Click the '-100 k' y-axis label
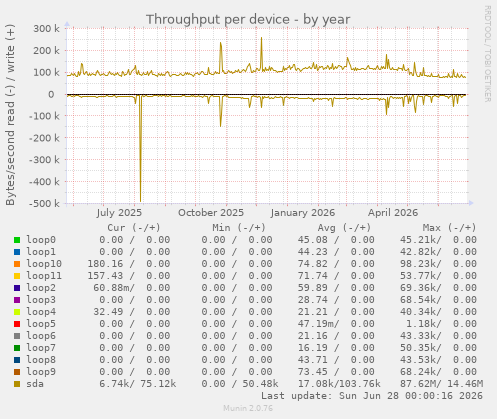The width and height of the screenshot is (497, 419). click(x=44, y=116)
